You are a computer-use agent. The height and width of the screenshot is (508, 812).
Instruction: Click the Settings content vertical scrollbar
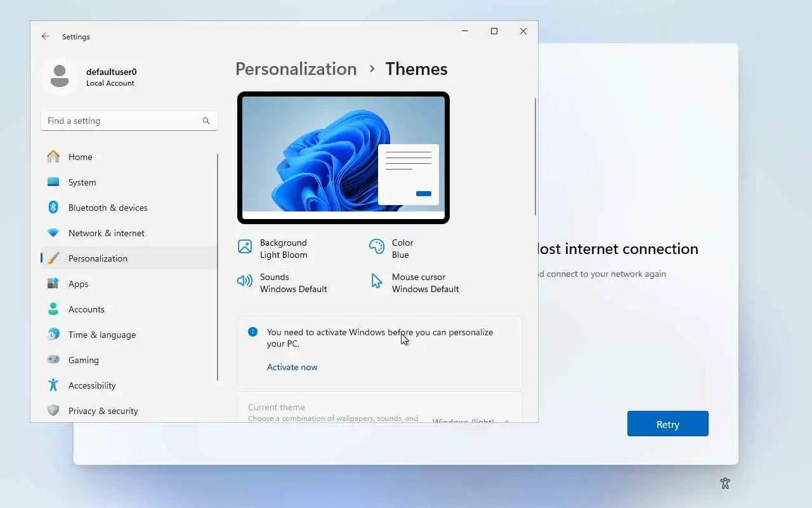(x=535, y=157)
